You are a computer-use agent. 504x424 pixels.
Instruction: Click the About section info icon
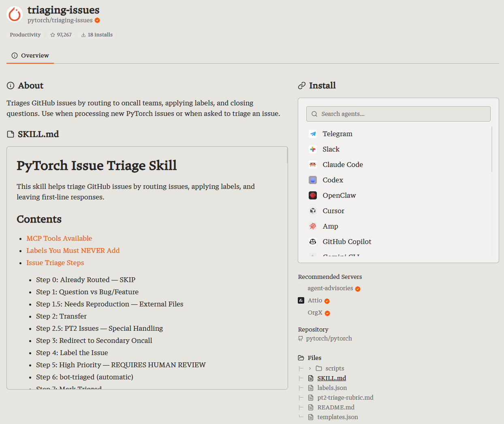tap(11, 86)
